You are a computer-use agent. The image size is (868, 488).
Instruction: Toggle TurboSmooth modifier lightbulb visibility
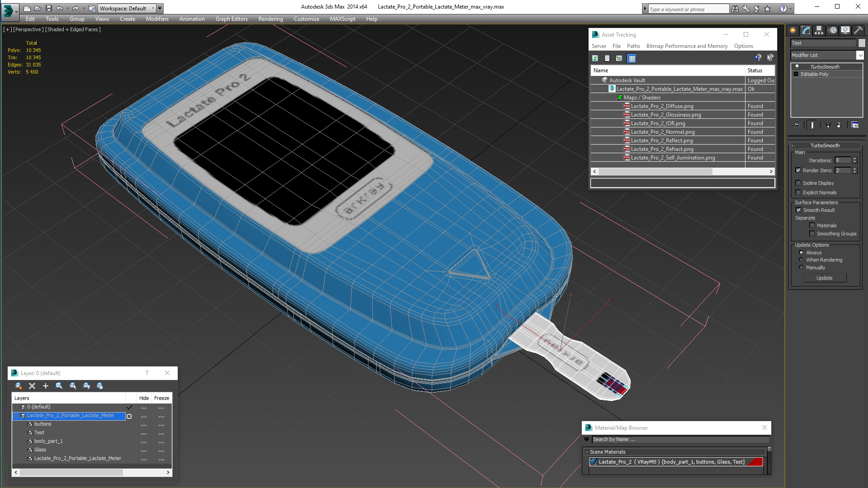coord(797,66)
